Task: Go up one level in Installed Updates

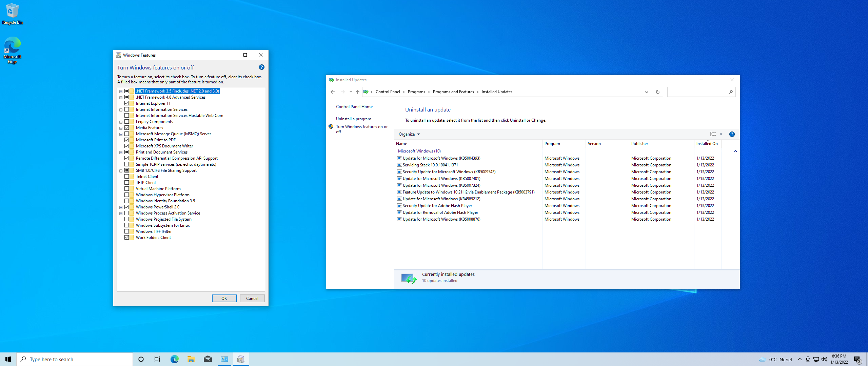Action: (358, 92)
